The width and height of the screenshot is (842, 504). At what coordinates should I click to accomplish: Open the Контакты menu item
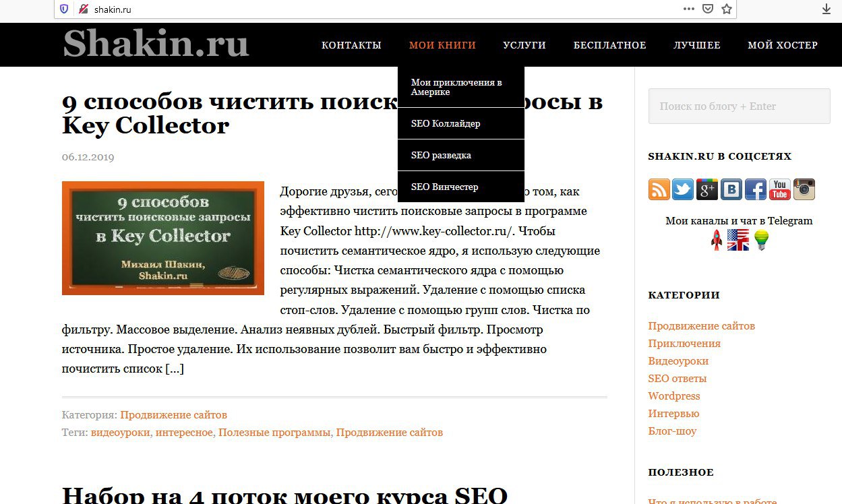351,45
